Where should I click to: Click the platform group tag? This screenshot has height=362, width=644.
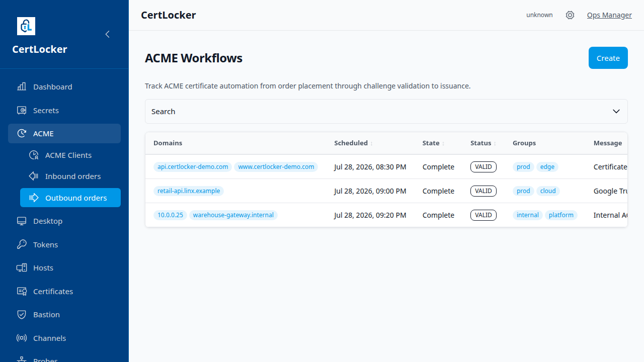[x=561, y=215]
